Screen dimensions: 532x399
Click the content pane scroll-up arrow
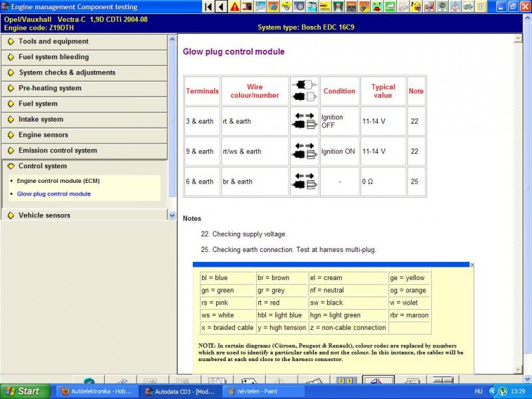(x=518, y=39)
